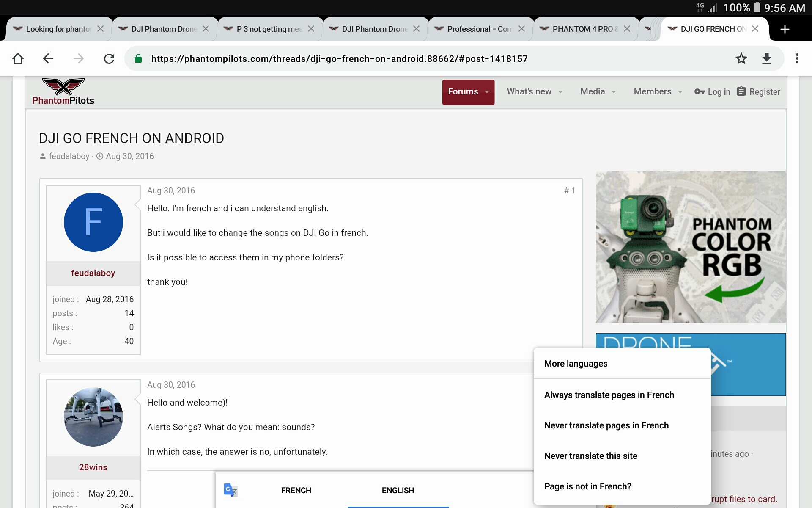Image resolution: width=812 pixels, height=508 pixels.
Task: Expand the Media dropdown arrow
Action: [x=614, y=92]
